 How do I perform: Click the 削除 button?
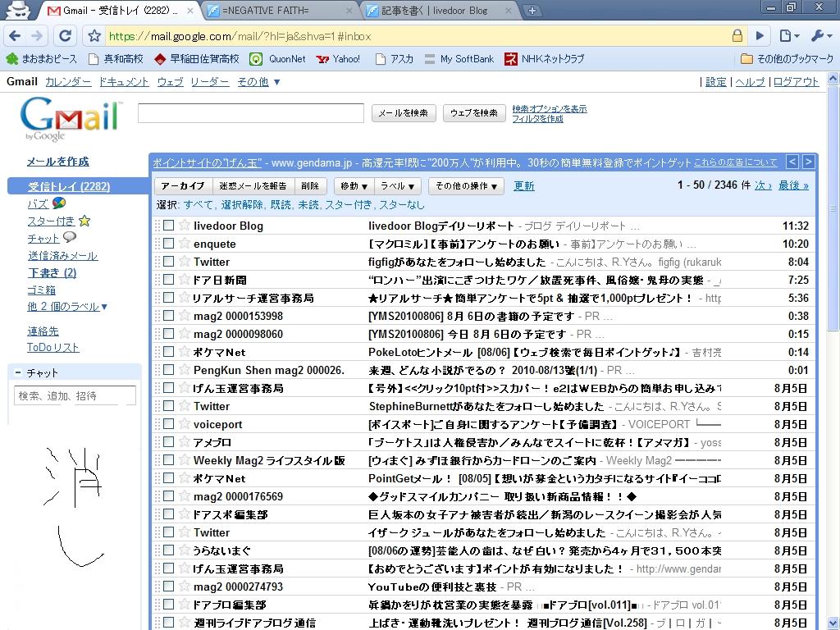(x=310, y=186)
